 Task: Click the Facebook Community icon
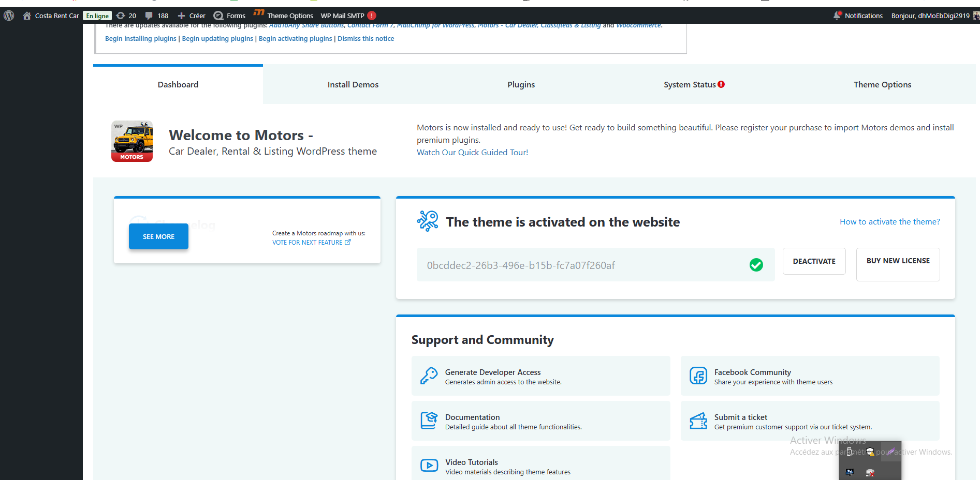pos(698,376)
